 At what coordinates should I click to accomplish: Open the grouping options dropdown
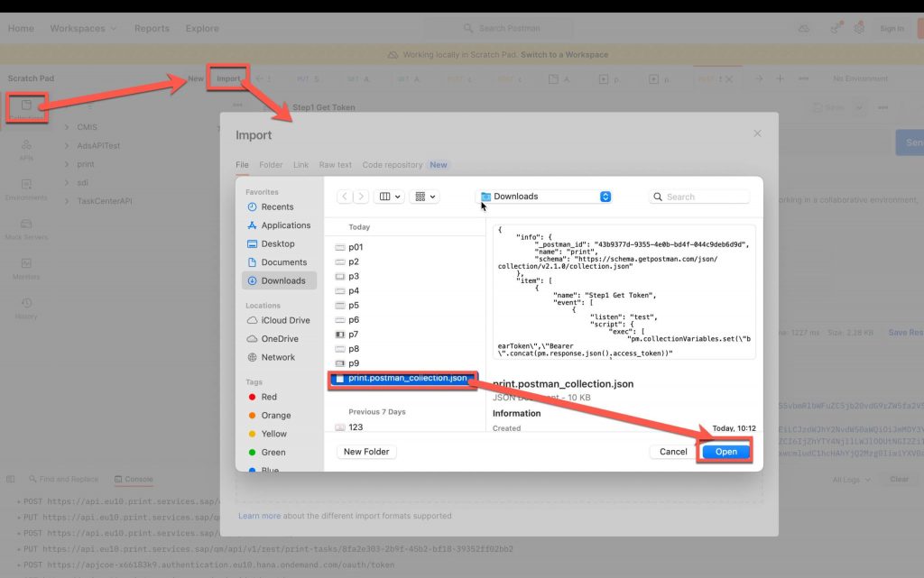click(424, 197)
